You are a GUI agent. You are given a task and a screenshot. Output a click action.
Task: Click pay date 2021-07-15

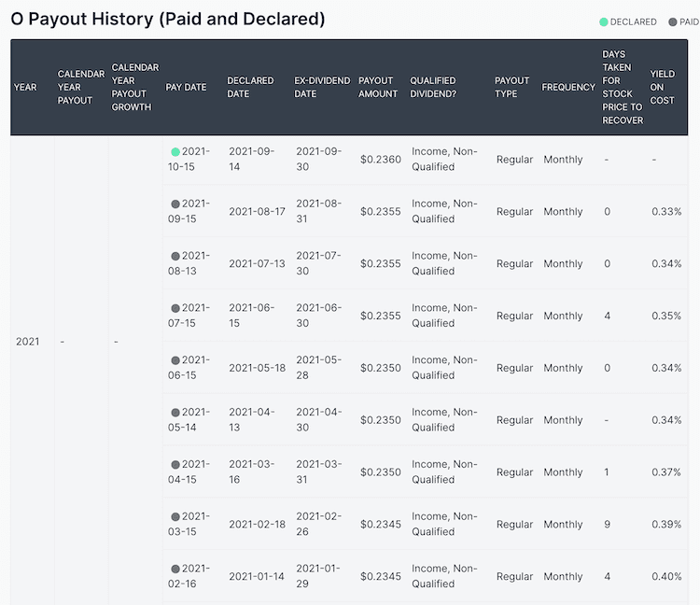pyautogui.click(x=189, y=316)
